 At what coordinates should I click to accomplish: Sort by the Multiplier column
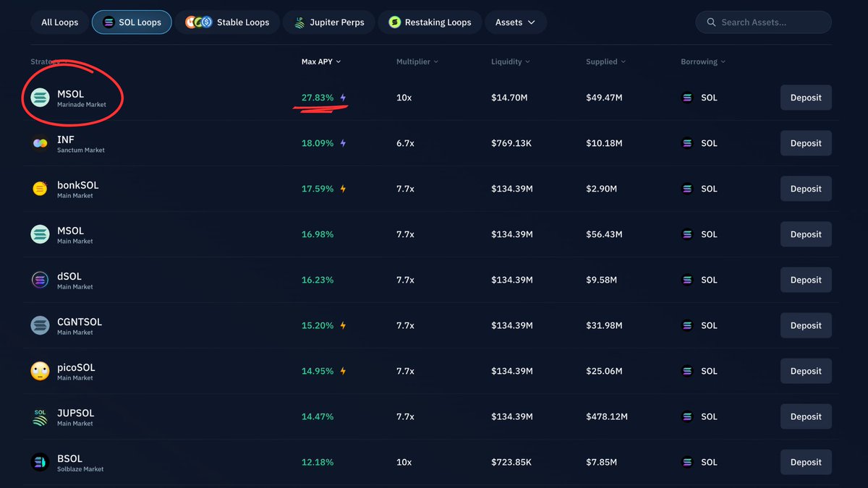[x=417, y=61]
